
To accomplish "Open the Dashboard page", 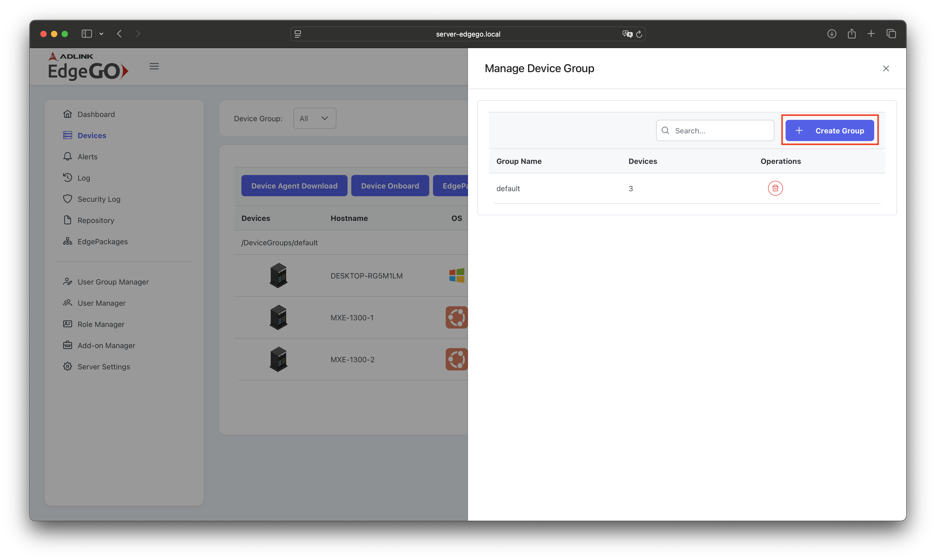I will (96, 114).
